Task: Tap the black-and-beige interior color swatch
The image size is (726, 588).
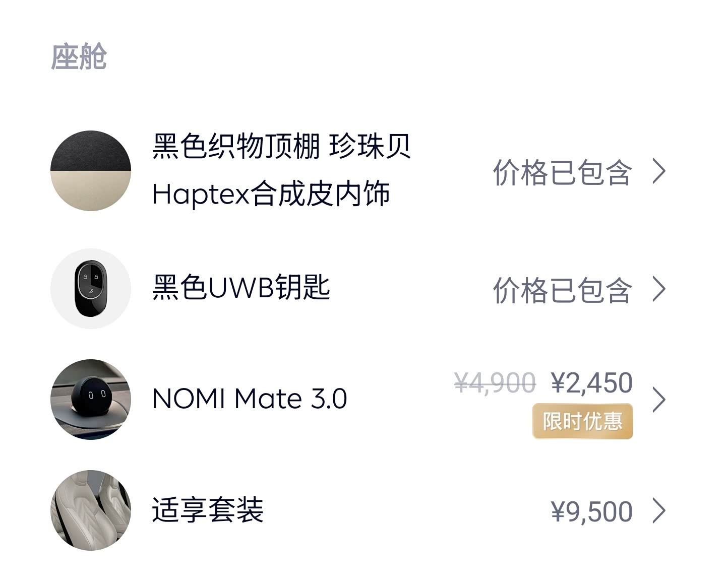Action: click(91, 171)
